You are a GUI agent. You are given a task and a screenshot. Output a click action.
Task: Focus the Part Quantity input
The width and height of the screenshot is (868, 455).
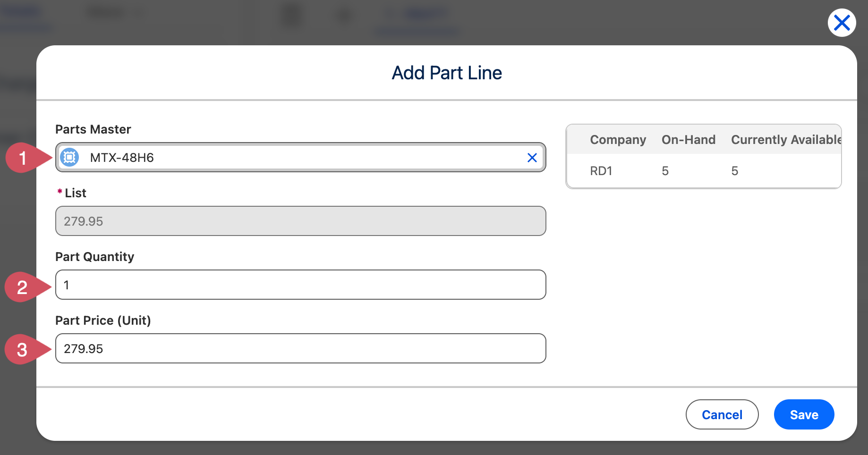pos(300,285)
